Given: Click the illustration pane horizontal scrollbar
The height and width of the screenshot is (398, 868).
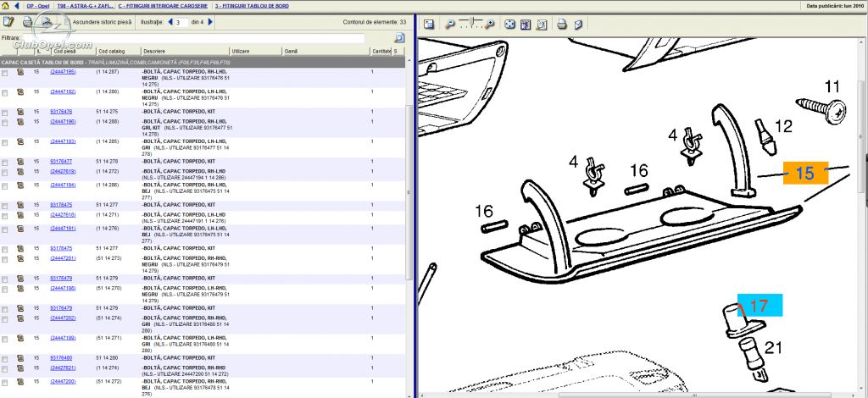Looking at the screenshot, I should 695,395.
